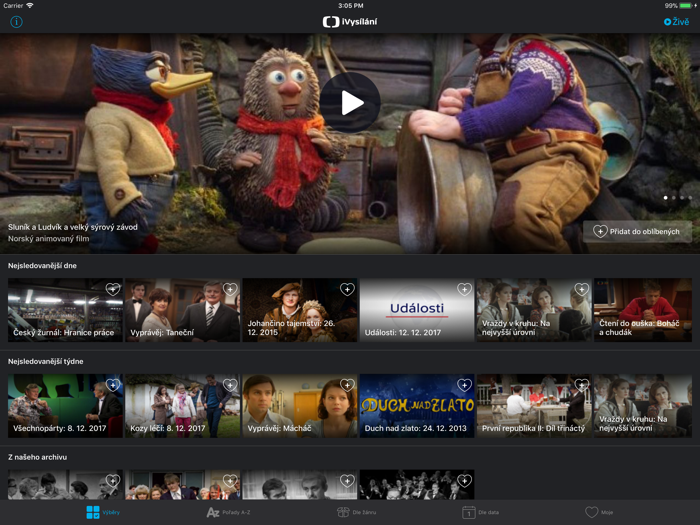Click the Nejsledovanější týdne heading
The width and height of the screenshot is (700, 525).
[46, 361]
